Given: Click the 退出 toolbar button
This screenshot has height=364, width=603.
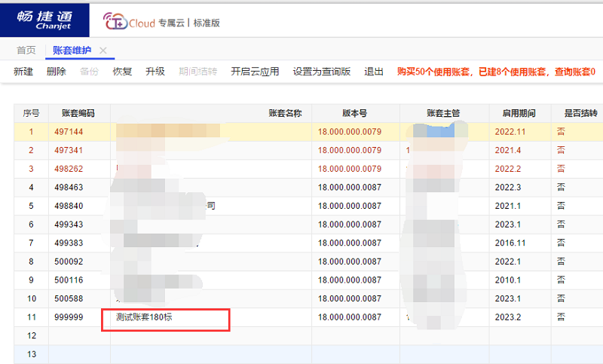Looking at the screenshot, I should 374,72.
